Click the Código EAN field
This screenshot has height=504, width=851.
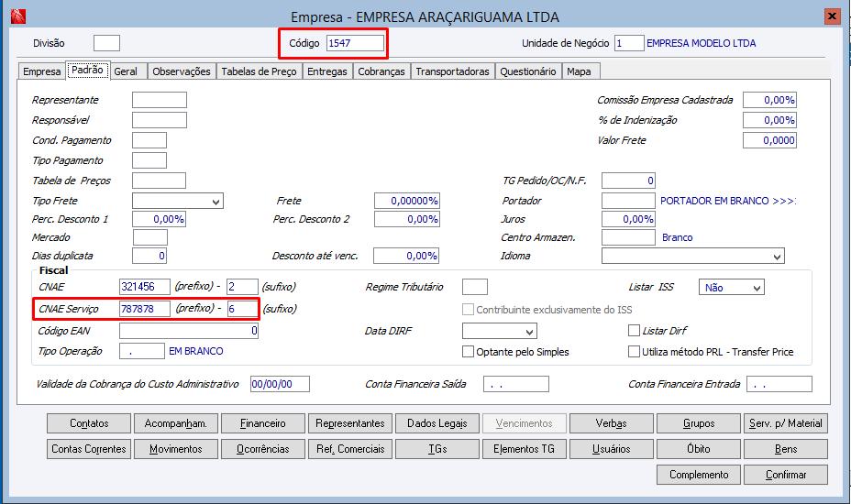189,331
